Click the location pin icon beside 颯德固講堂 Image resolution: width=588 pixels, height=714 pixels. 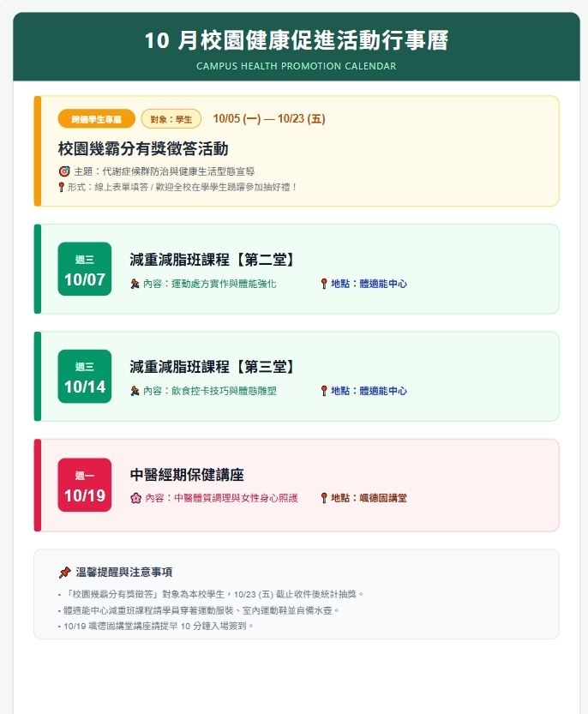(324, 498)
